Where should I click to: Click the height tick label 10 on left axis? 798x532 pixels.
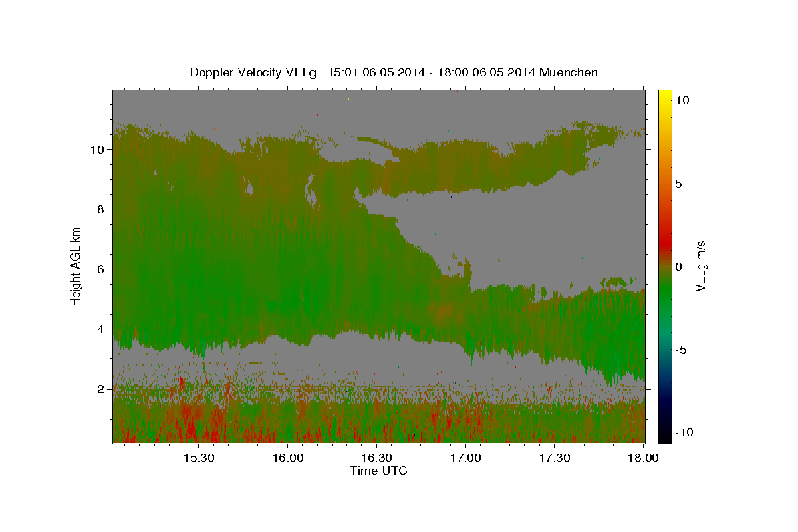(98, 149)
